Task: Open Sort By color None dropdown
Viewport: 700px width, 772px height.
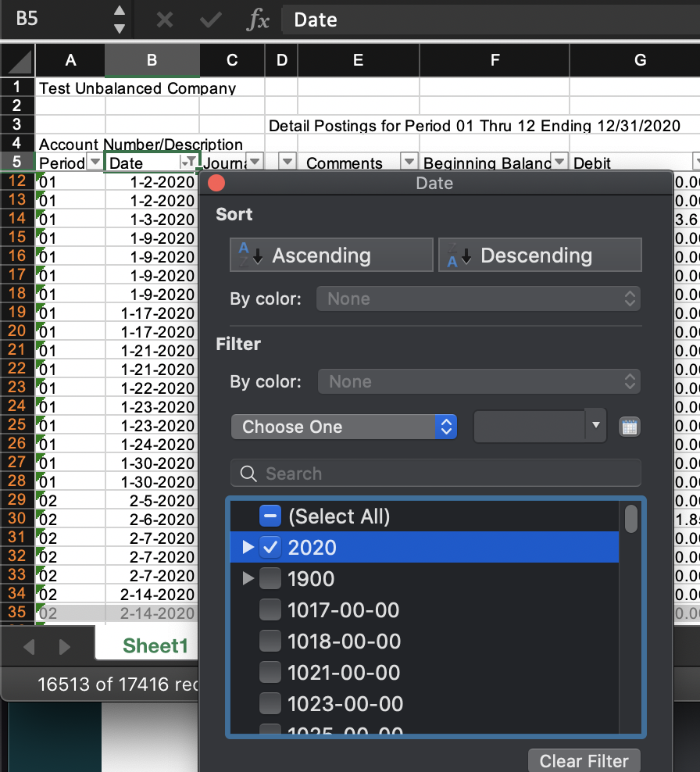Action: pyautogui.click(x=478, y=298)
